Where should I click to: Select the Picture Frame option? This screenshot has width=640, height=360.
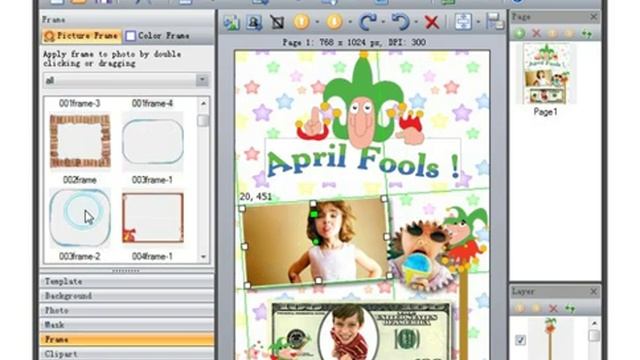click(x=82, y=36)
